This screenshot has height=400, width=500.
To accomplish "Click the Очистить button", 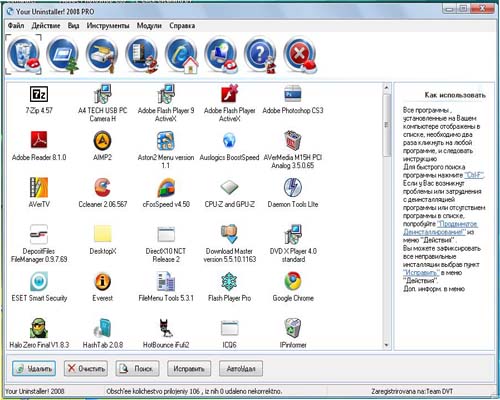I will coord(86,368).
